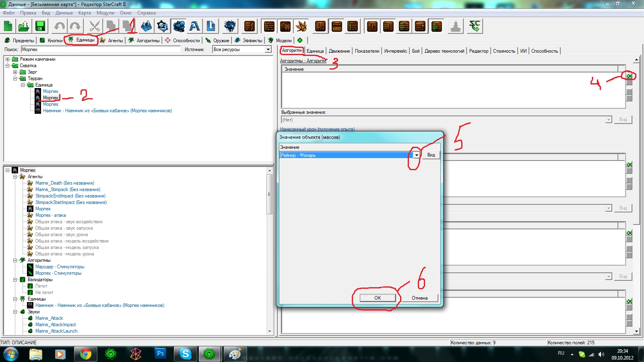The height and width of the screenshot is (362, 644).
Task: Switch to the Оружие data tab
Action: 217,40
